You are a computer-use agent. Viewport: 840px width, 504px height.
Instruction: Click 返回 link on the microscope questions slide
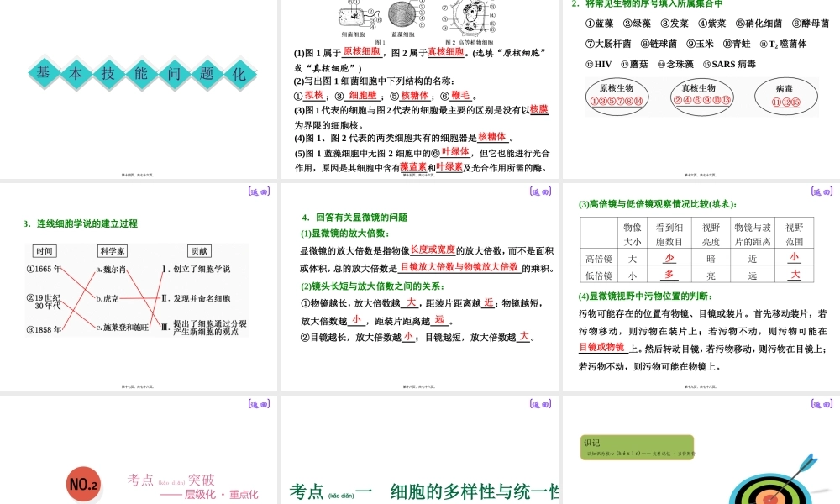point(538,192)
